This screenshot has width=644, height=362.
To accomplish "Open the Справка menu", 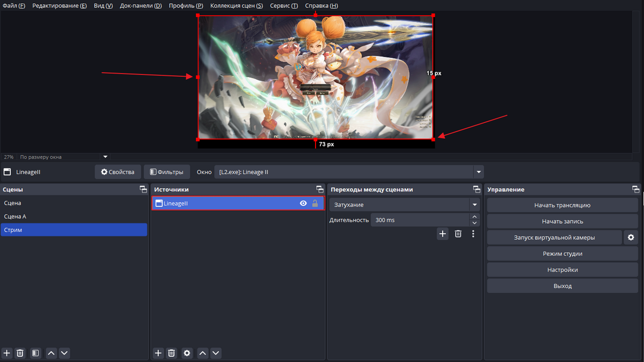I will [x=321, y=6].
